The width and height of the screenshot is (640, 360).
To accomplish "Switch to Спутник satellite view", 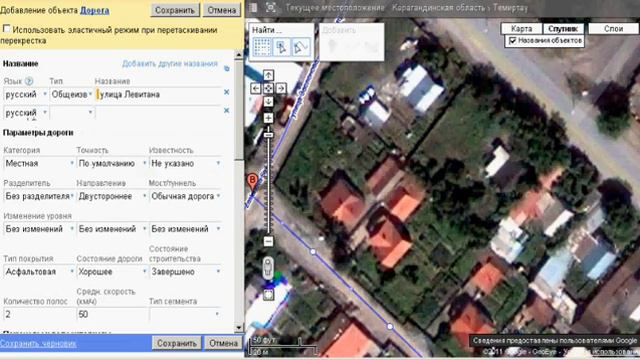I will 563,29.
